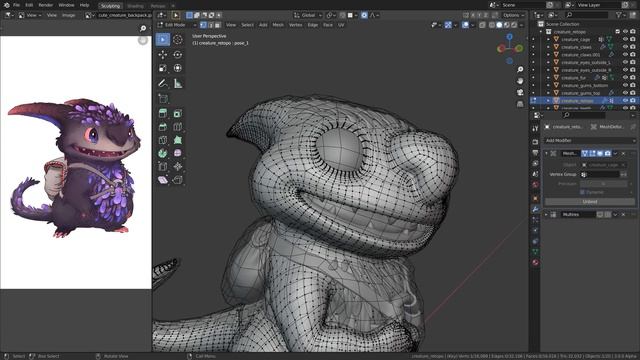Select the Smooth vertices tool

(178, 153)
